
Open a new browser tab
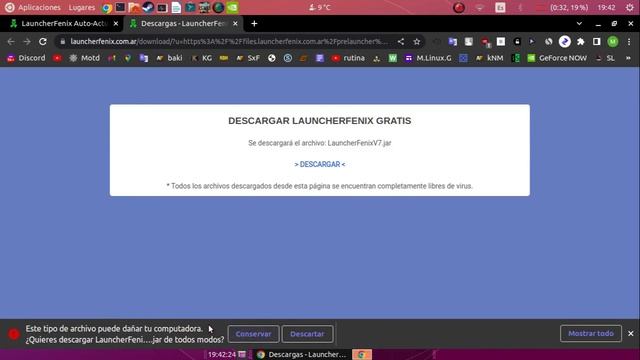pyautogui.click(x=254, y=24)
